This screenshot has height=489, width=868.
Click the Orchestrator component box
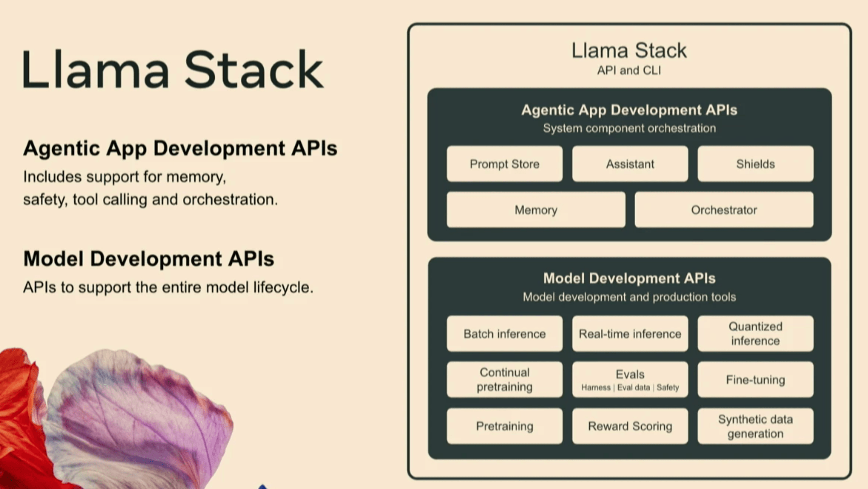[x=722, y=210]
